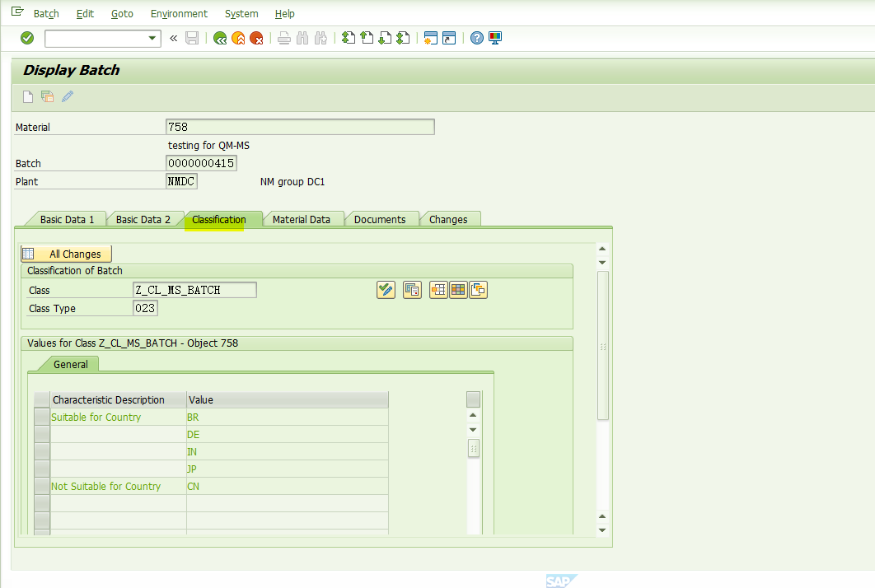Open the Documents tab
Screen dimensions: 875x588
coord(381,219)
